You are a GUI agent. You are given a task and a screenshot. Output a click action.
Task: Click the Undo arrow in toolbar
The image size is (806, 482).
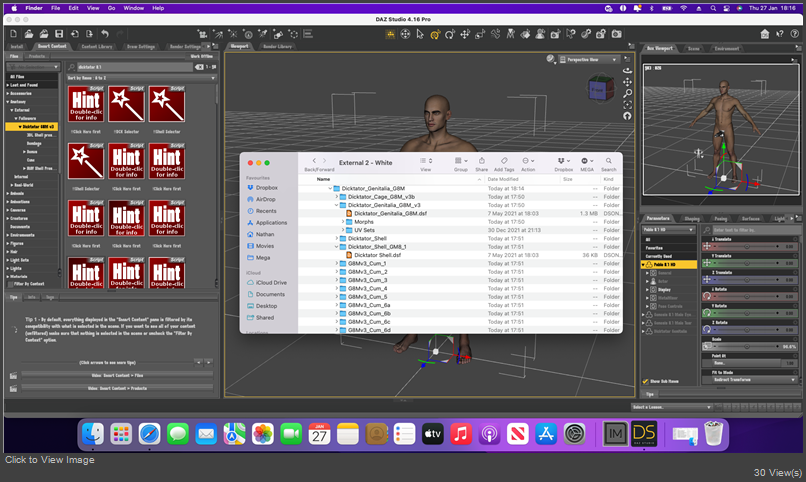coord(105,34)
